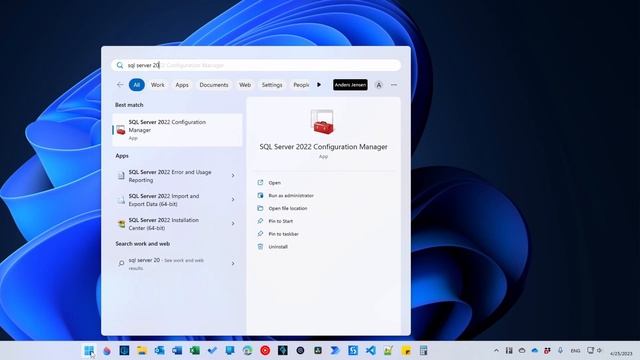The image size is (640, 360).
Task: Open the blue checkmark To Do app
Action: (x=212, y=350)
